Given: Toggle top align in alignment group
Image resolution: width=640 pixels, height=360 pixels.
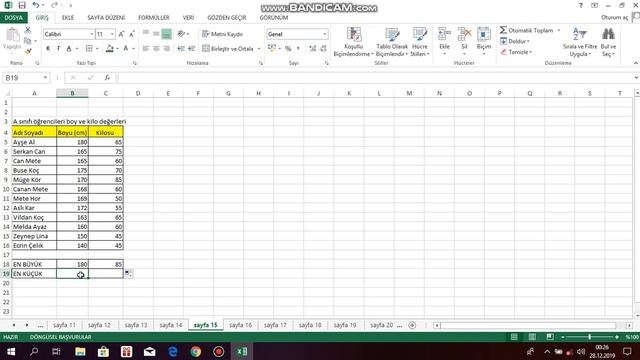Looking at the screenshot, I should (146, 33).
